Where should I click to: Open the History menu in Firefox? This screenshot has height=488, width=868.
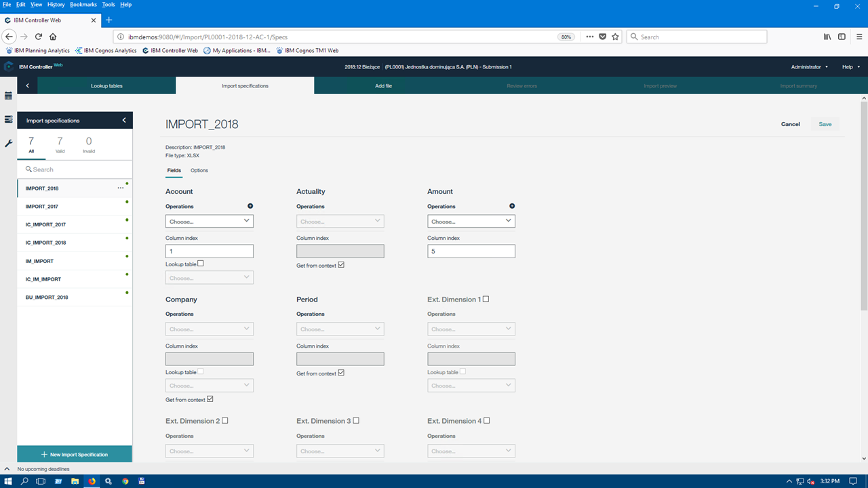pyautogui.click(x=56, y=5)
